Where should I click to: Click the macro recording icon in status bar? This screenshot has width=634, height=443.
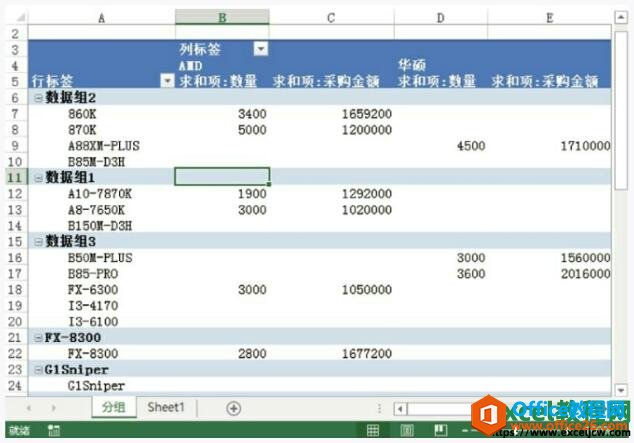click(x=53, y=430)
